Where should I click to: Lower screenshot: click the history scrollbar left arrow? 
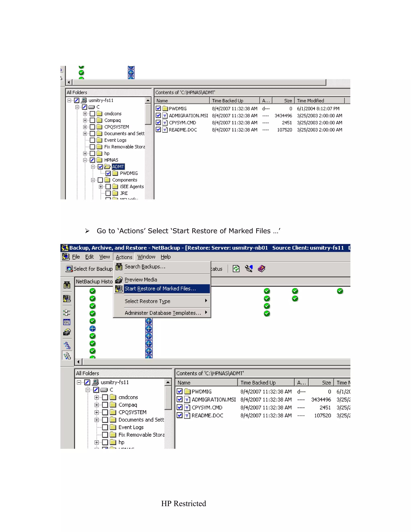tap(78, 362)
